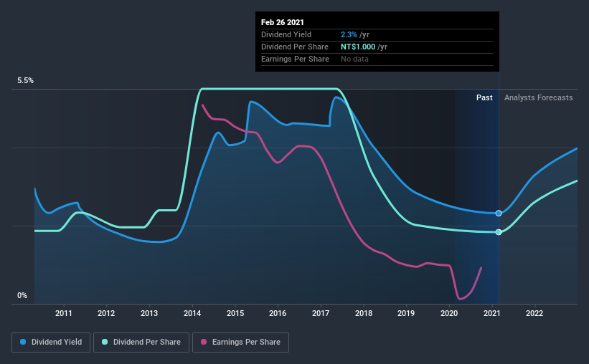The height and width of the screenshot is (364, 589).
Task: Click the teal Dividend Per Share data point marker
Action: (499, 232)
